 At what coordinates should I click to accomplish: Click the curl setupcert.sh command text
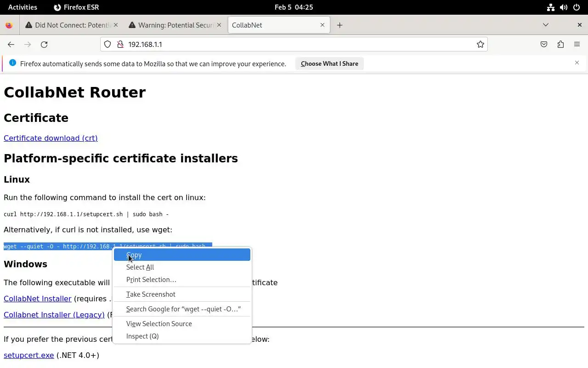pos(86,214)
